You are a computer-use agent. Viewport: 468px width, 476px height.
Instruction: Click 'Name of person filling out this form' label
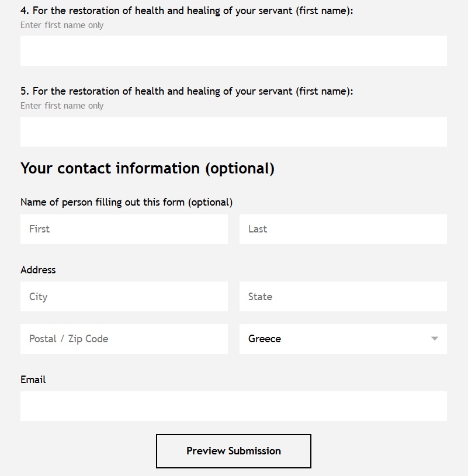pos(126,202)
